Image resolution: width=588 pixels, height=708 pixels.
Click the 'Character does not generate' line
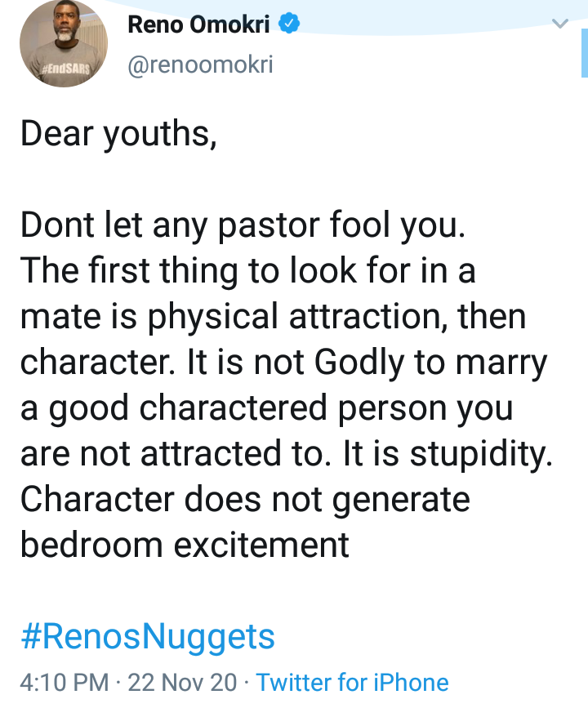(x=245, y=500)
